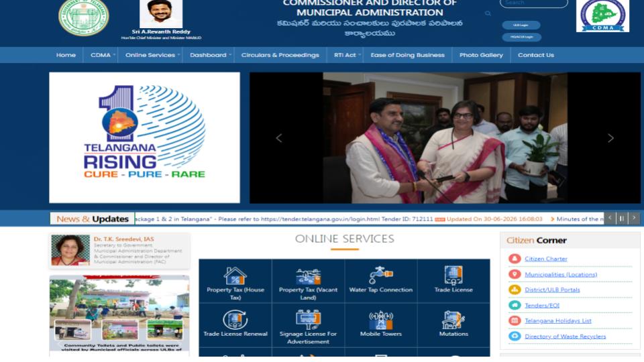The height and width of the screenshot is (362, 644).
Task: Open Circulars & Proceedings menu item
Action: pos(280,55)
